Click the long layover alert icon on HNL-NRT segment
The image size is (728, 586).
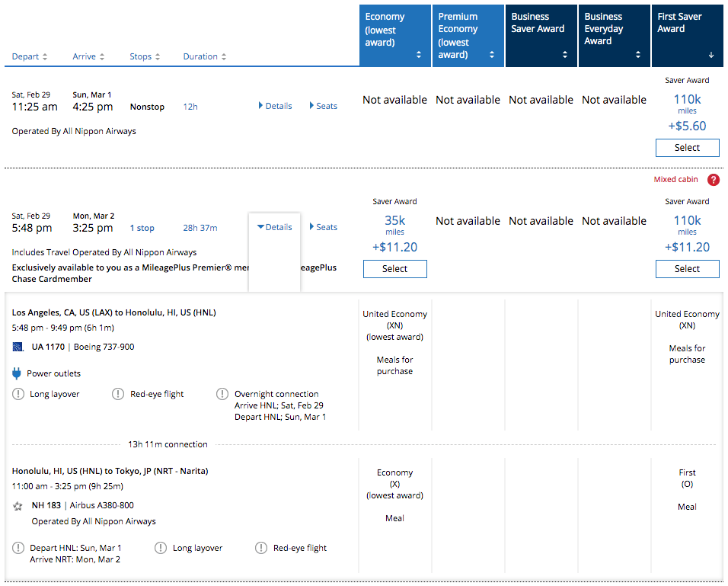click(x=161, y=548)
